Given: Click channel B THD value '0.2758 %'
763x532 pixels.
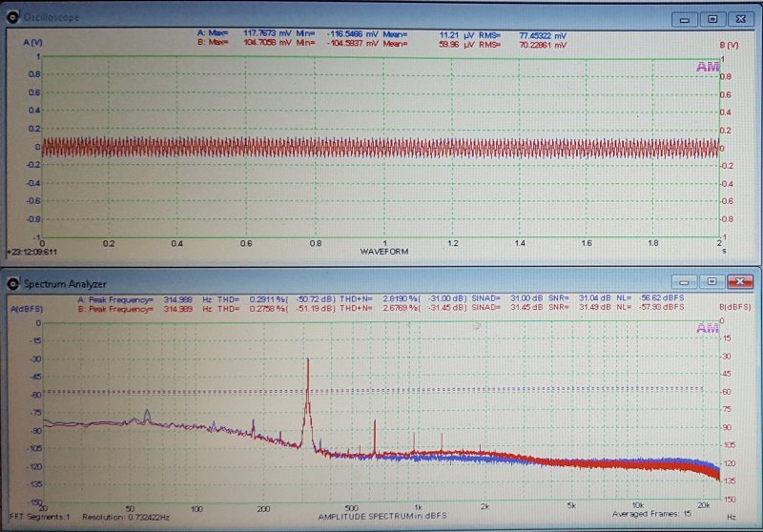Looking at the screenshot, I should pos(268,309).
